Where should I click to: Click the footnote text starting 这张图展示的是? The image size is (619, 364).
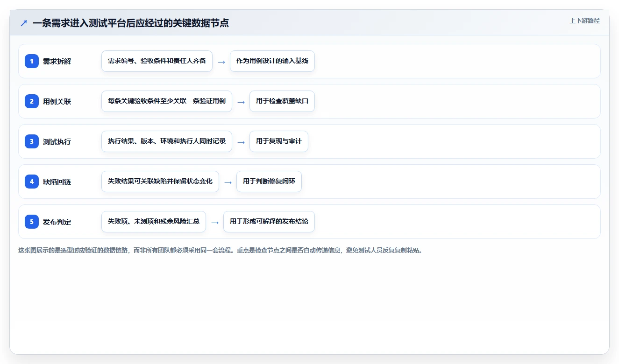pos(220,250)
